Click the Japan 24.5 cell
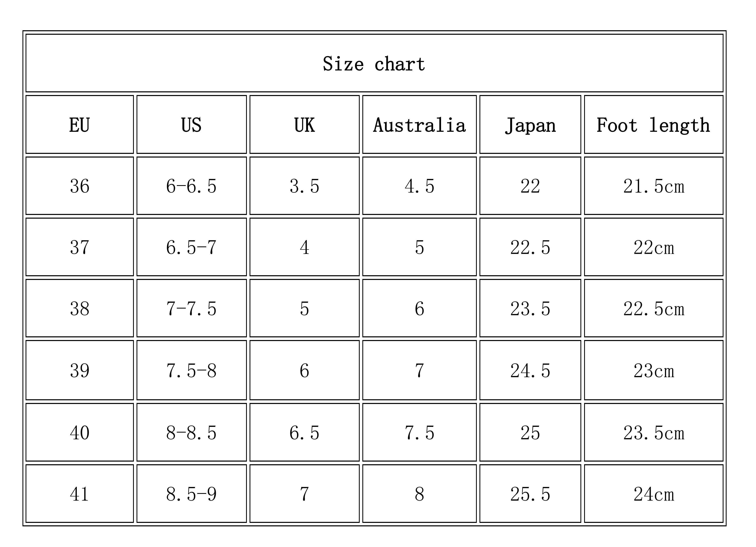 click(x=530, y=370)
